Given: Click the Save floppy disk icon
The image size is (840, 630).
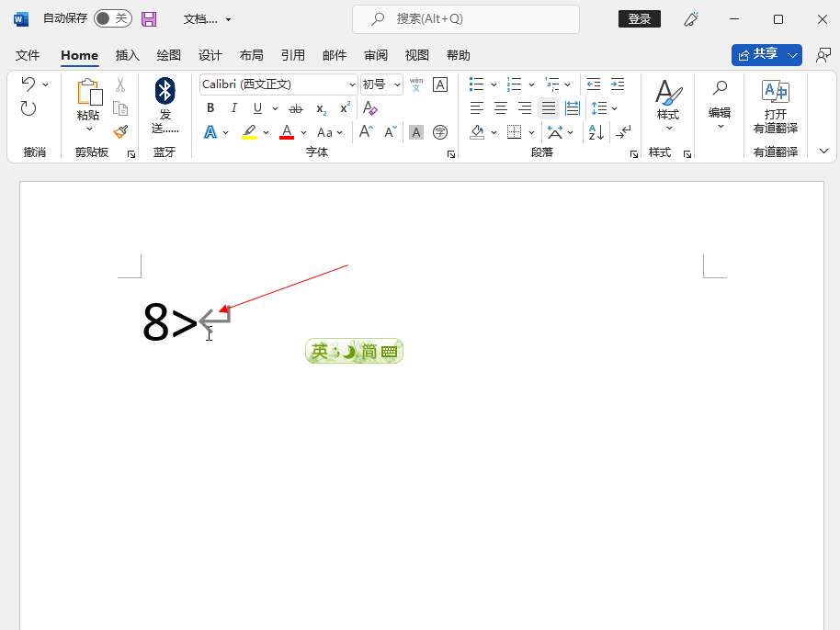Looking at the screenshot, I should pyautogui.click(x=149, y=18).
